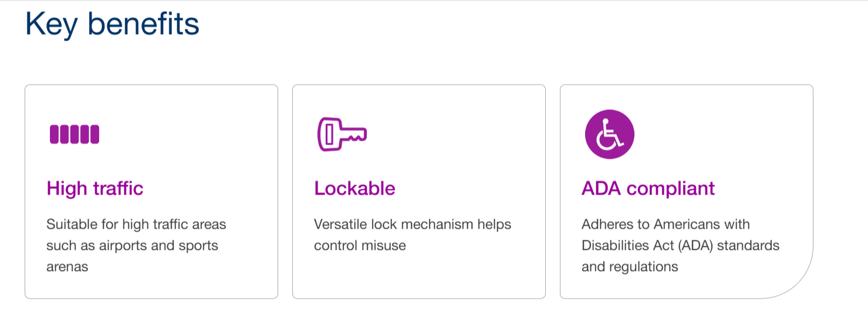868x318 pixels.
Task: Click the Key benefits title
Action: tap(112, 25)
